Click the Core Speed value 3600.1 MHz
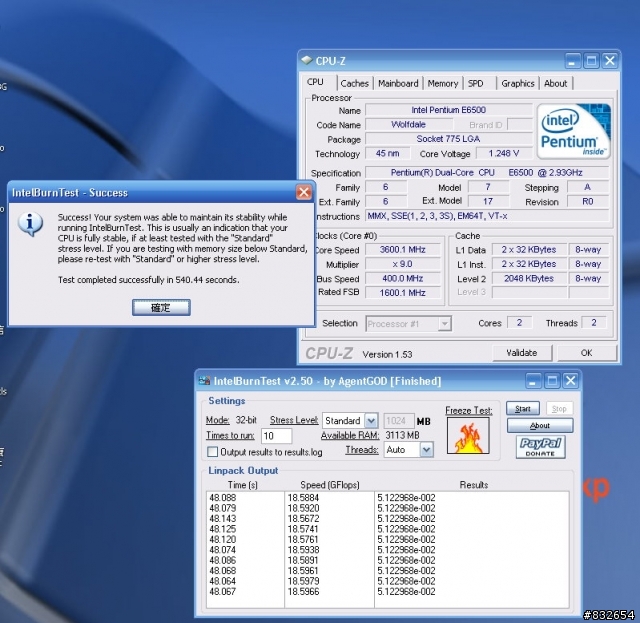Screen dimensions: 640x623 (x=402, y=249)
